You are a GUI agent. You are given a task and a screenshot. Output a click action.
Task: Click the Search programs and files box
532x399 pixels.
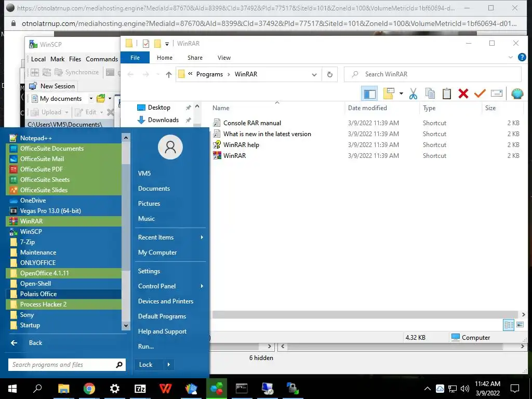(67, 365)
